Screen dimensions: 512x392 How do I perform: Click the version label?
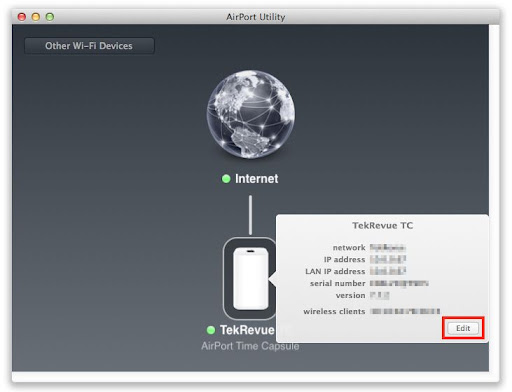click(350, 295)
